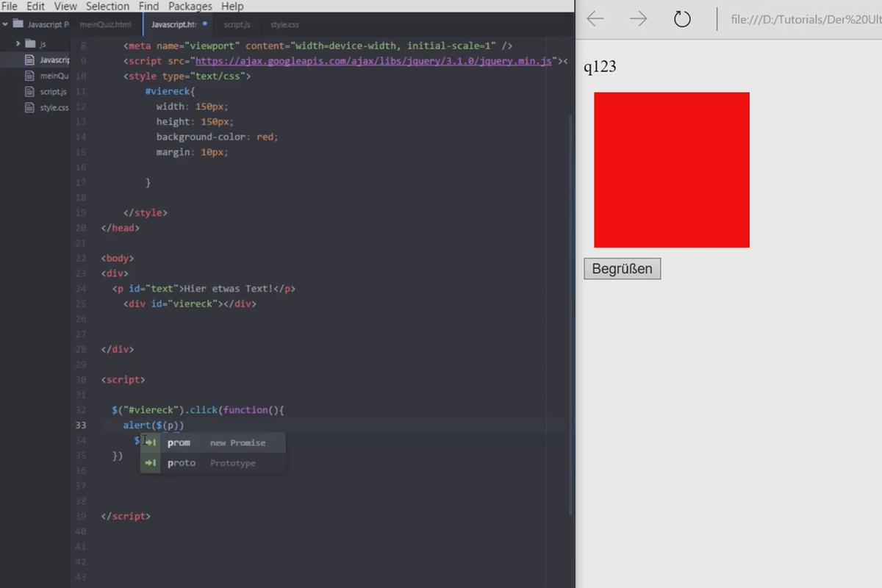The width and height of the screenshot is (882, 588).
Task: Open the Edit menu
Action: point(36,6)
